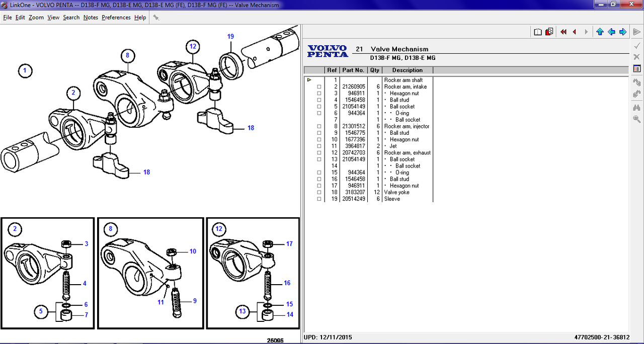This screenshot has height=344, width=644.
Task: Click the Volvo Penta logo
Action: click(328, 51)
